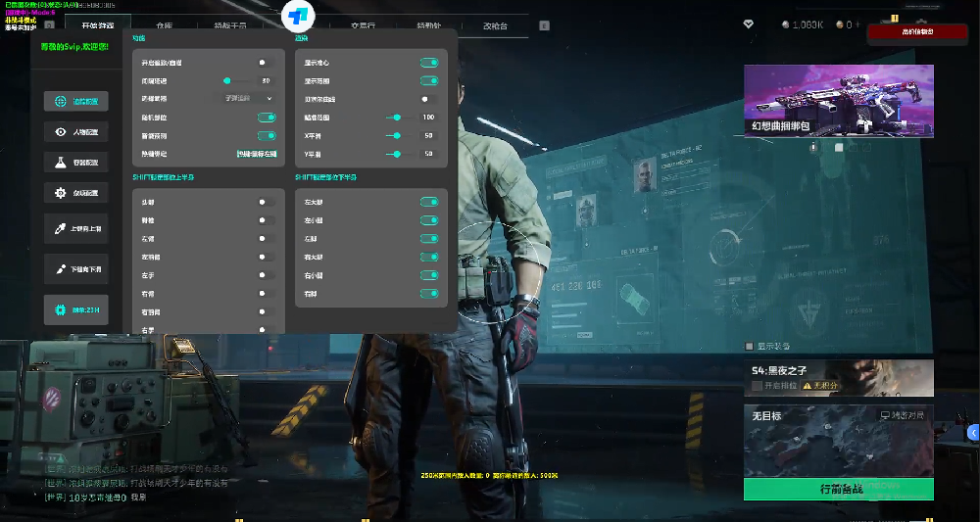This screenshot has height=522, width=980.
Task: Click the dark red button at top right
Action: point(917,32)
